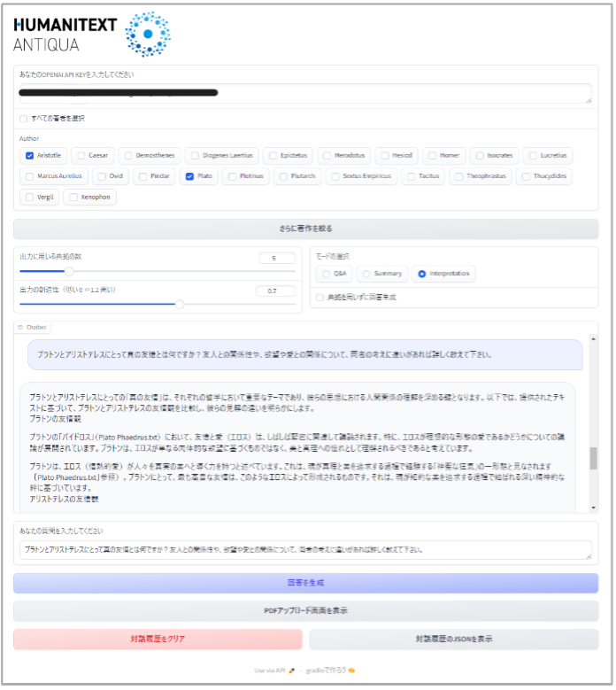This screenshot has width=616, height=690.
Task: Click the question input text box
Action: (x=305, y=550)
